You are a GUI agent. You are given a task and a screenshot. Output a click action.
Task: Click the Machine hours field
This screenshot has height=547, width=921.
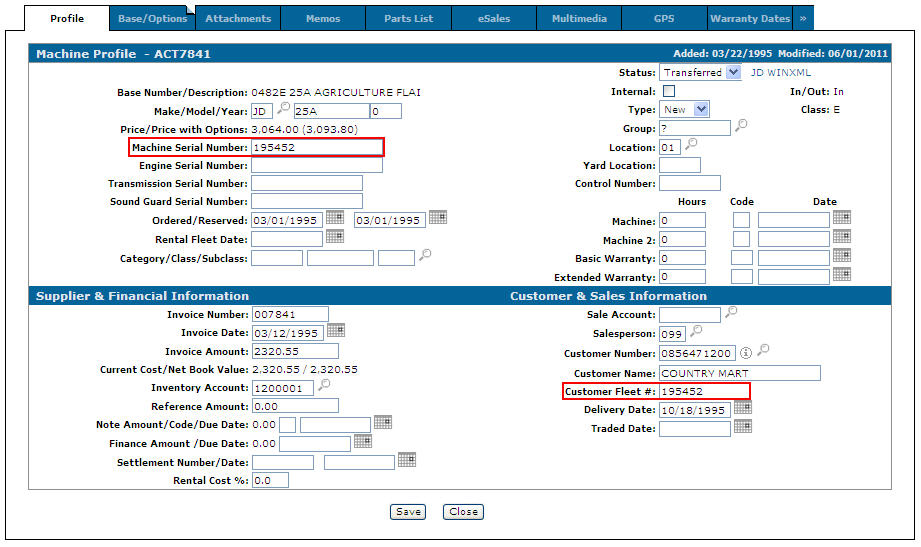pos(682,220)
